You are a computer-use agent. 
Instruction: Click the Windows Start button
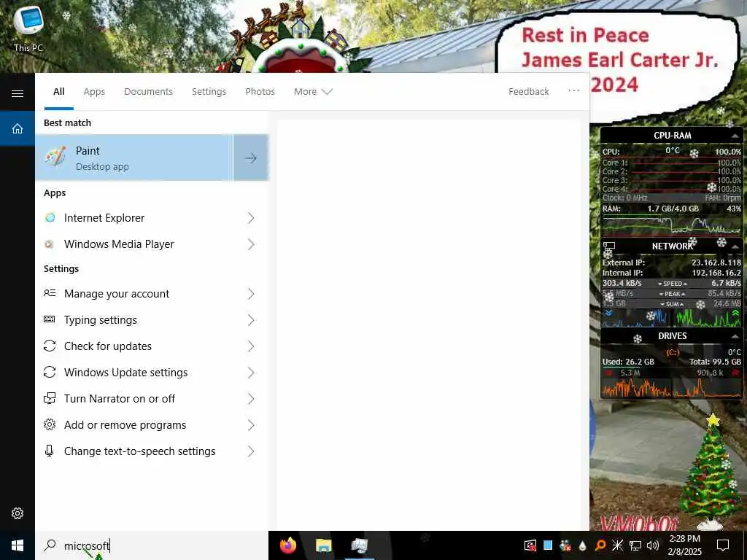[18, 545]
